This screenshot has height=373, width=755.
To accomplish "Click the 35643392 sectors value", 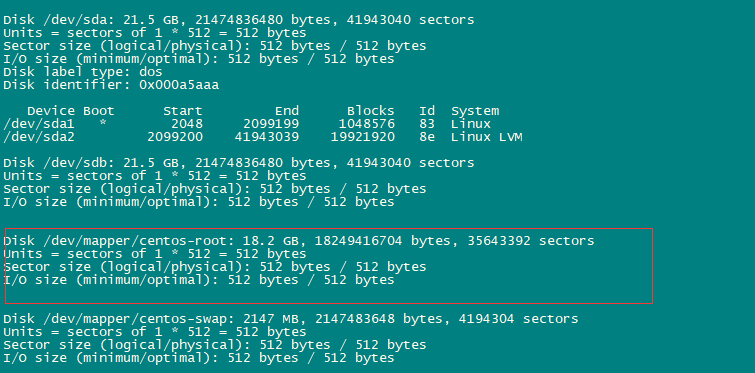I will (531, 241).
